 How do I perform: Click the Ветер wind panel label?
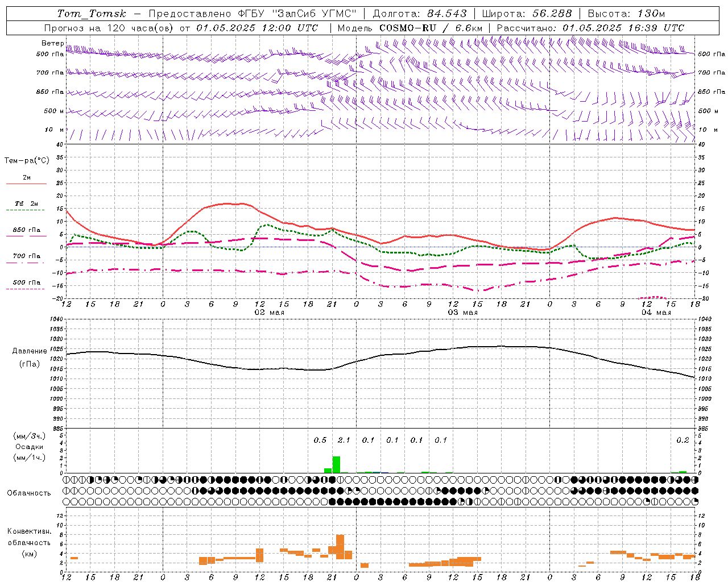pos(52,43)
